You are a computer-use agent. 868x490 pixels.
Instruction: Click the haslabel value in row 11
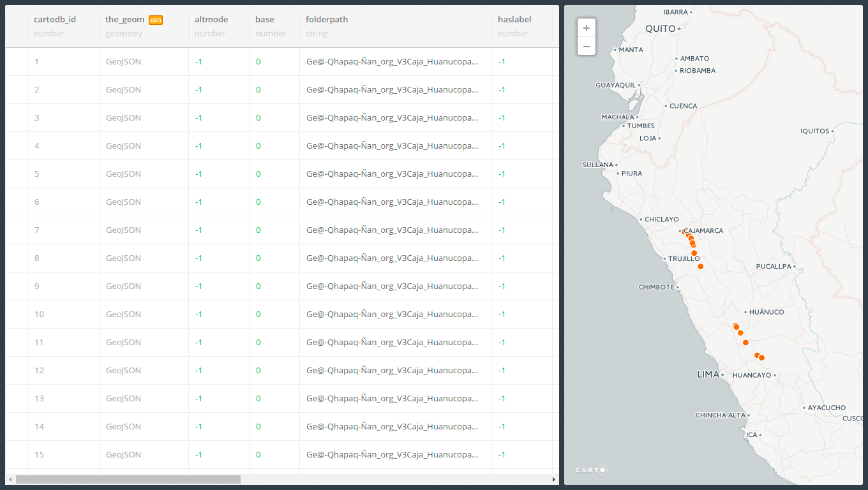pyautogui.click(x=502, y=343)
